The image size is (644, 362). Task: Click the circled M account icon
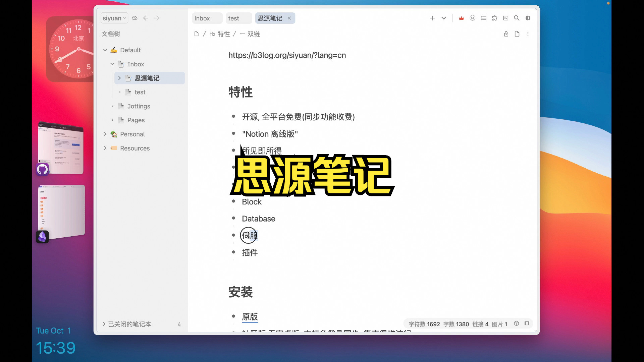(473, 18)
